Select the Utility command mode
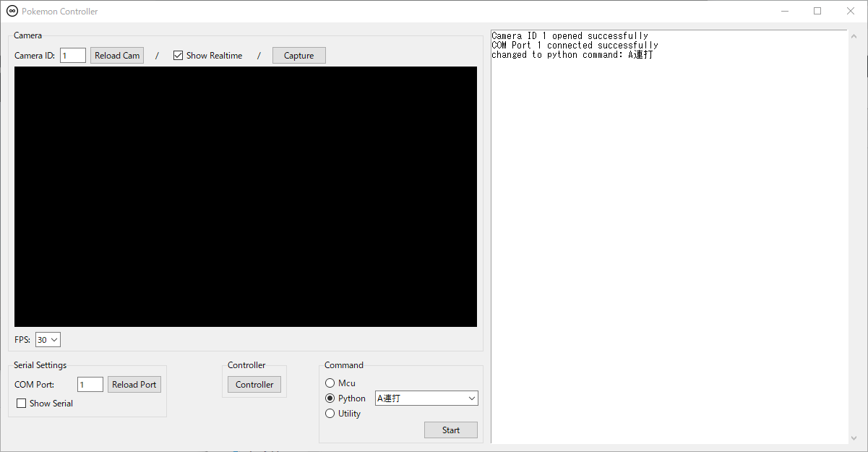Viewport: 868px width, 452px height. 330,413
